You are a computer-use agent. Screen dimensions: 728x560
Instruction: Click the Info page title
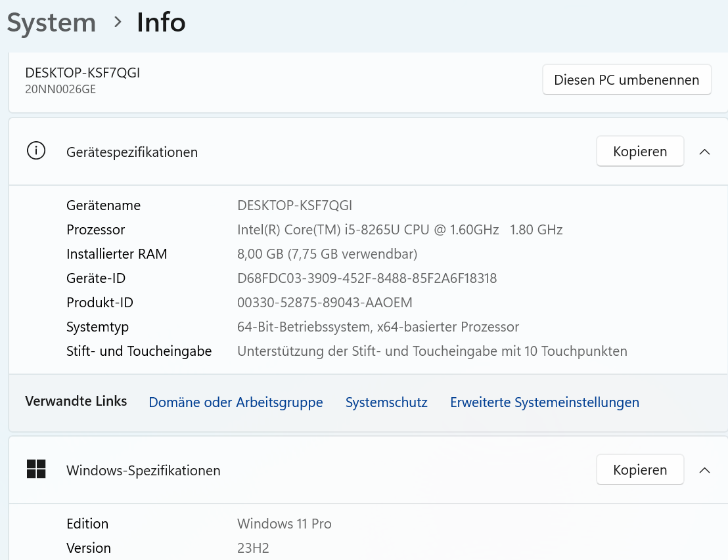coord(161,22)
